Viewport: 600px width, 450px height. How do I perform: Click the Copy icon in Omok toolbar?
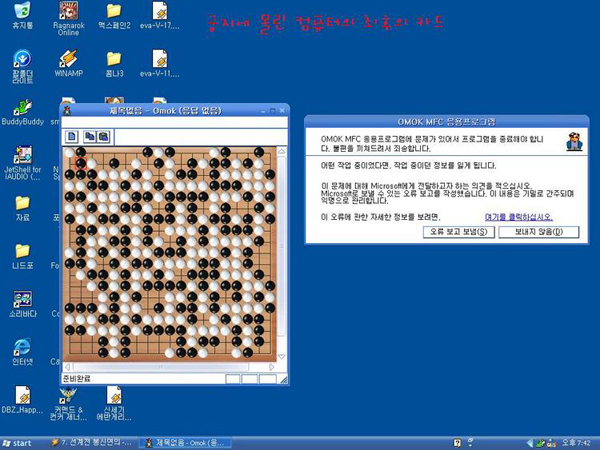tap(90, 137)
